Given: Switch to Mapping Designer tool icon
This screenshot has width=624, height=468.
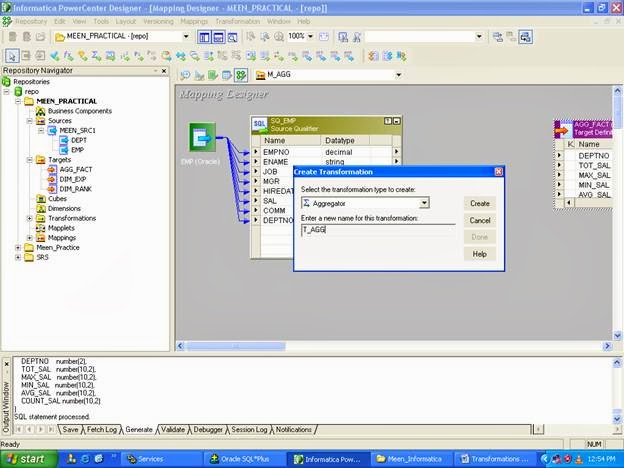Looking at the screenshot, I should tap(241, 75).
